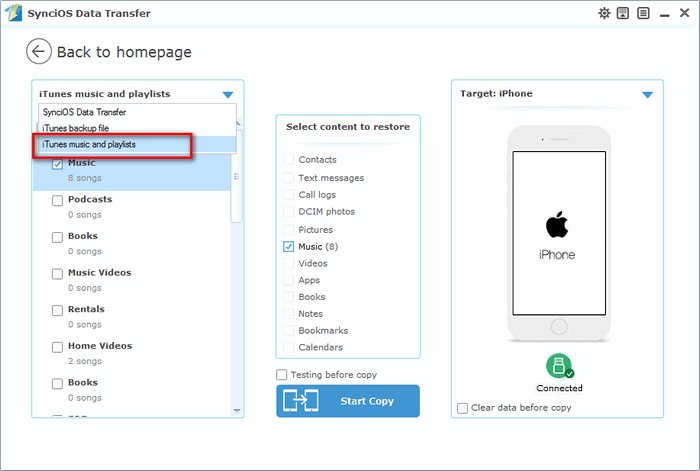Choose iTunes music and playlists option

pyautogui.click(x=137, y=144)
